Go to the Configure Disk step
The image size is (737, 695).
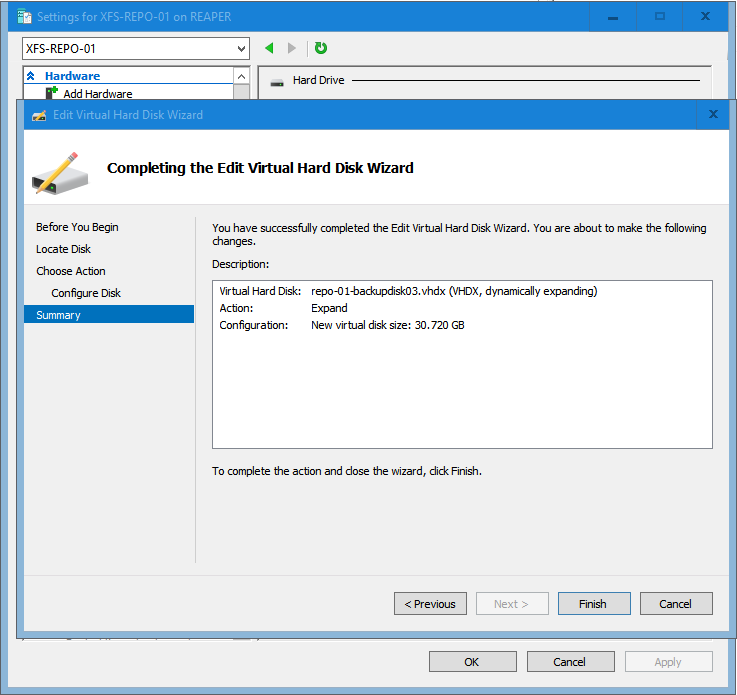pyautogui.click(x=86, y=293)
